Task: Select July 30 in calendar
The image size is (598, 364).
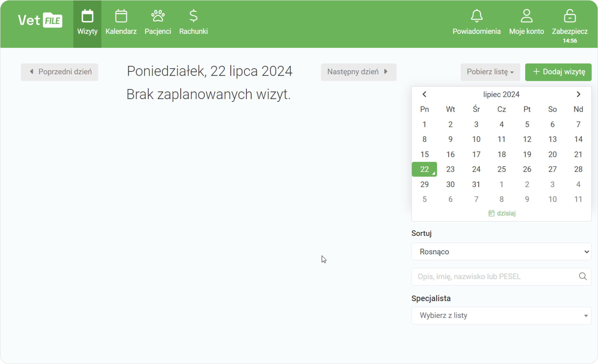Action: point(450,184)
